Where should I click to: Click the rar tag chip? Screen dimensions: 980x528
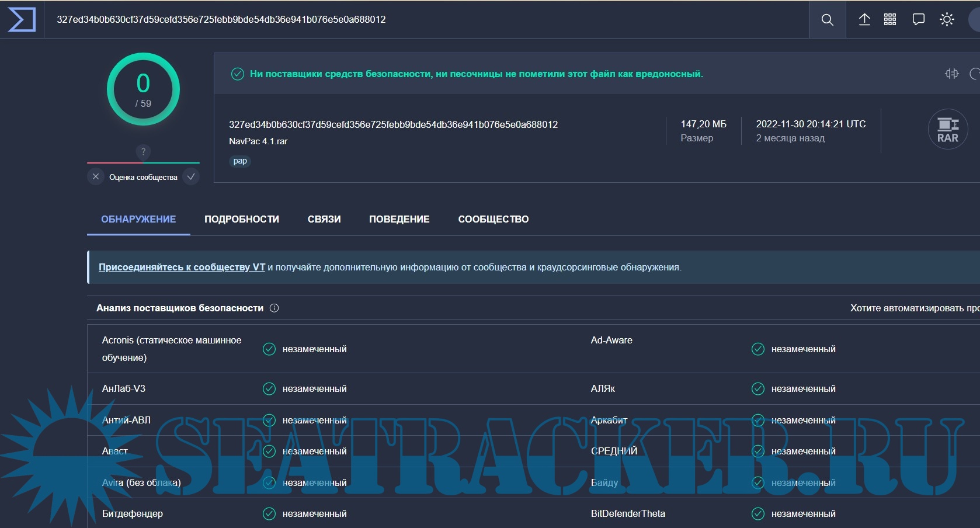[240, 161]
